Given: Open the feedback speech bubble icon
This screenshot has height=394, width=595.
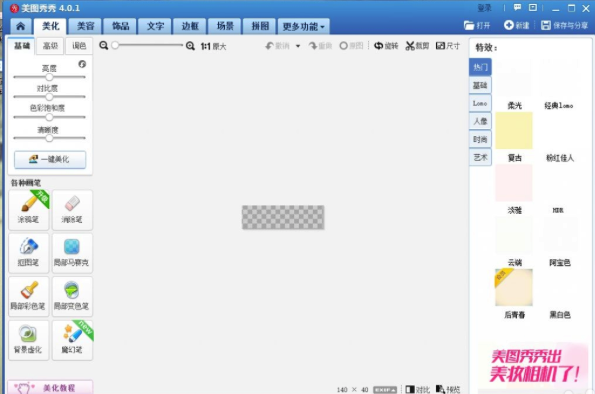Looking at the screenshot, I should coord(517,8).
